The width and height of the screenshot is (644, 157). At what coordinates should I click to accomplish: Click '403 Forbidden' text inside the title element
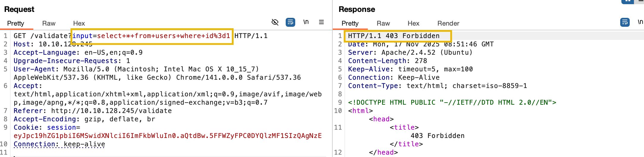click(437, 136)
